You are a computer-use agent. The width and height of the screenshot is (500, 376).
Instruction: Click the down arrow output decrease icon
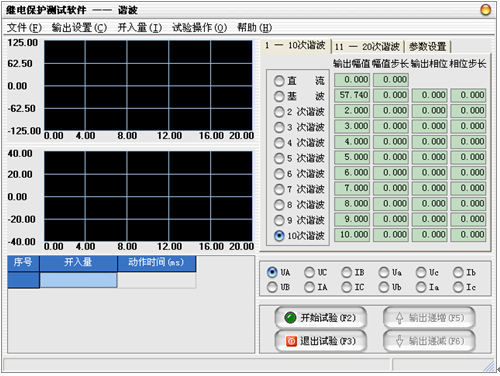coord(399,341)
